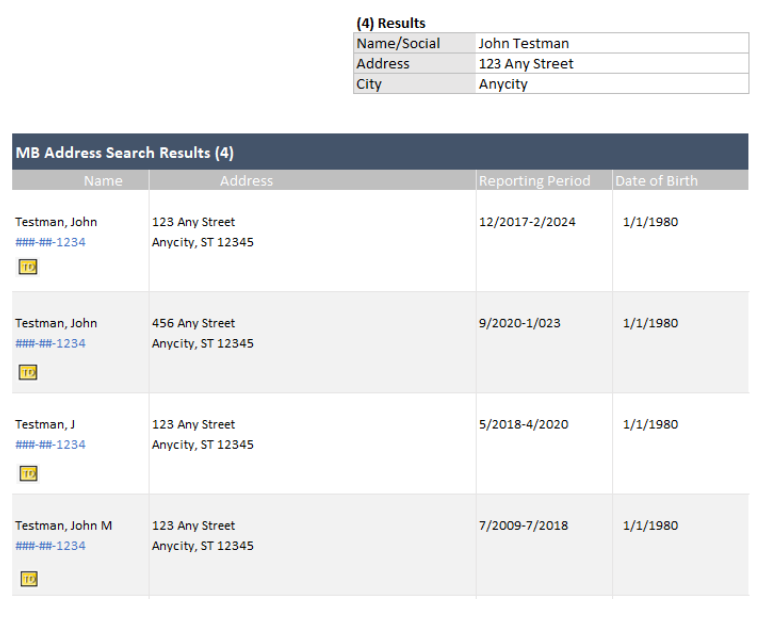768x619 pixels.
Task: Select the reporting period 7/2009-7/2018
Action: pos(524,525)
